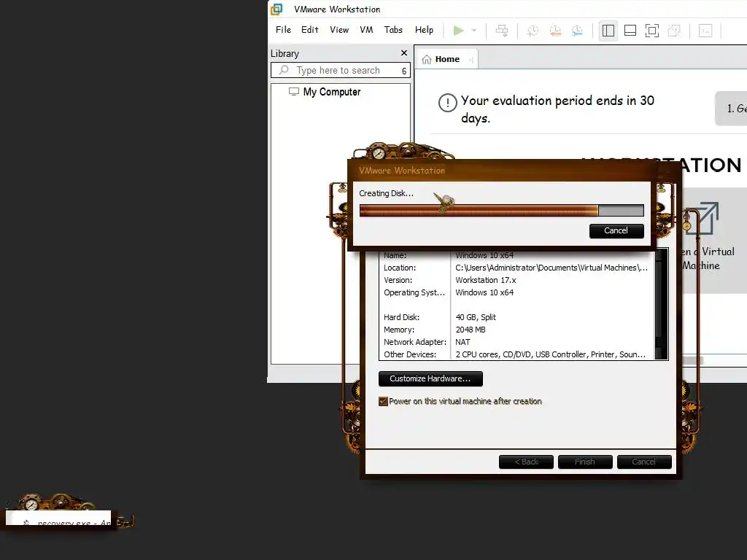Click the Hard Disk value 40 GB, Split
Screen dimensions: 747x560
point(476,317)
